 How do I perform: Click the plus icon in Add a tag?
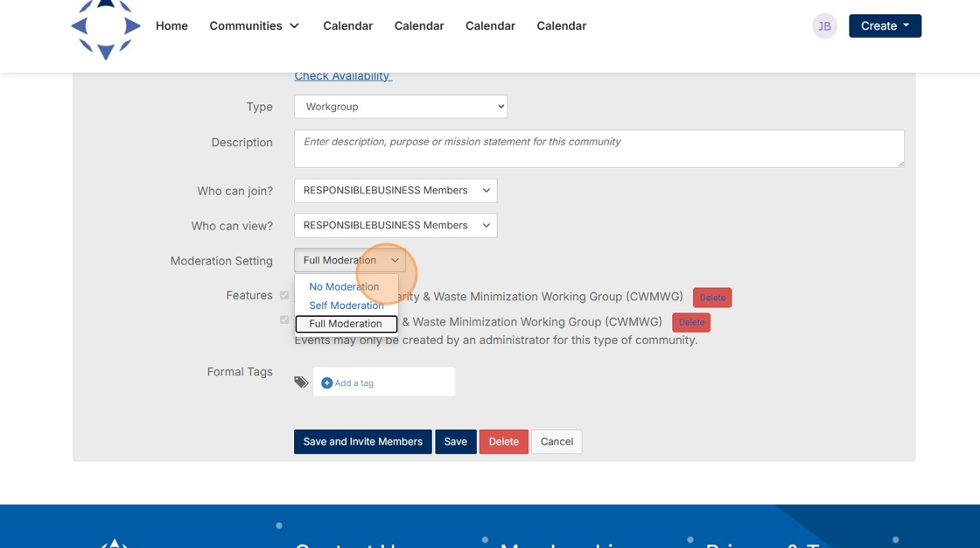tap(327, 383)
